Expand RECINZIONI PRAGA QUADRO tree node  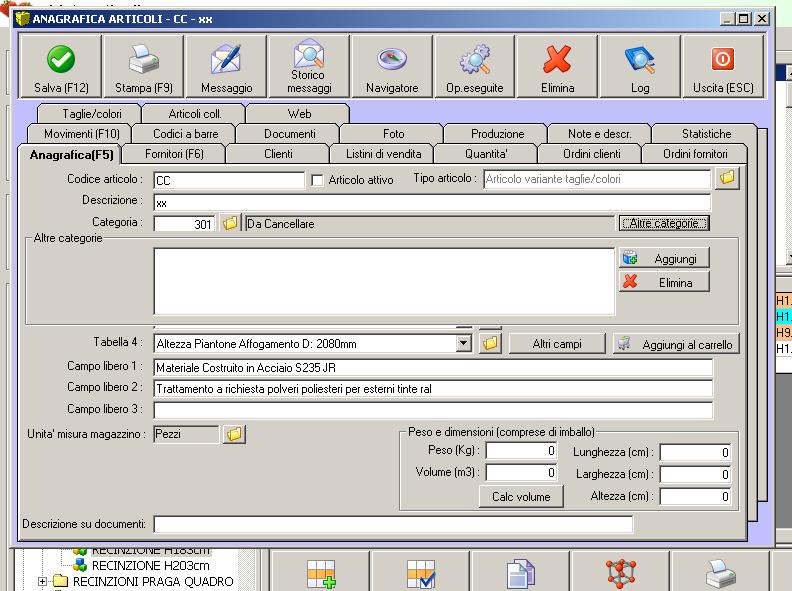pos(43,581)
